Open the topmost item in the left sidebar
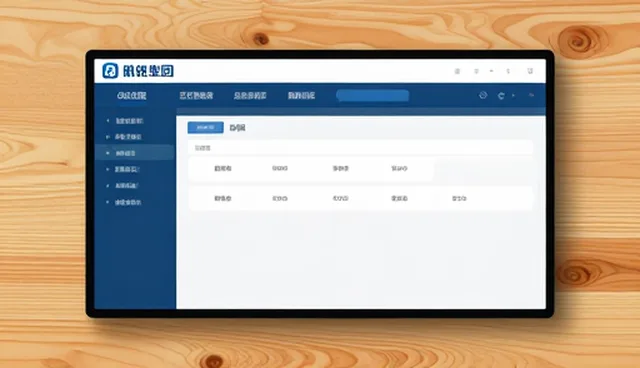Screen dimensions: 640x368 (x=129, y=121)
